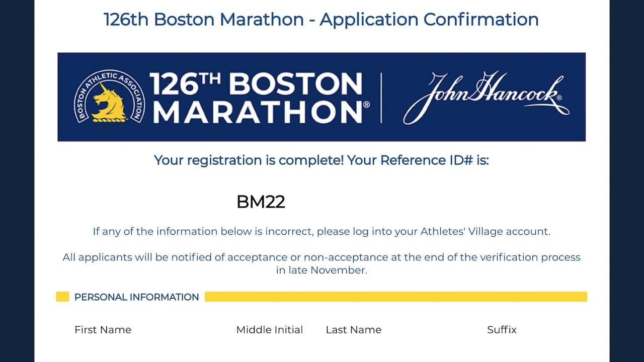644x362 pixels.
Task: Click the dark navy right page margin
Action: [x=627, y=181]
